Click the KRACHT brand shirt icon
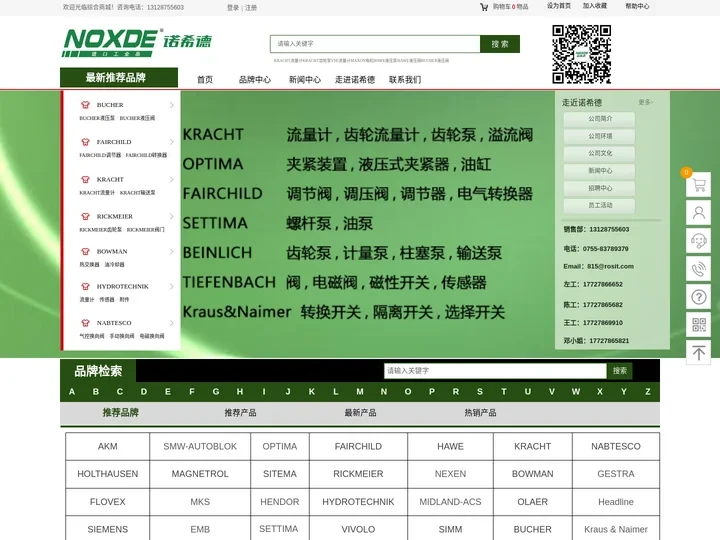Image resolution: width=720 pixels, height=540 pixels. (x=85, y=179)
